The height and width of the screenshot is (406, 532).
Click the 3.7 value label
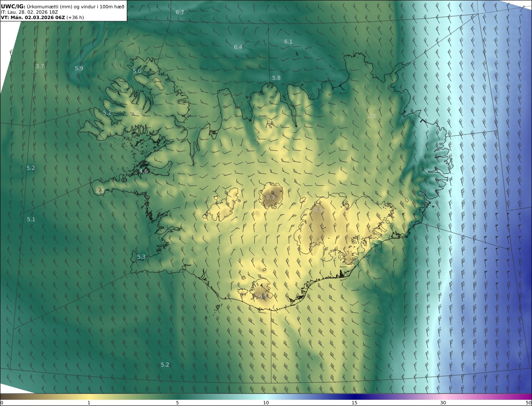(x=40, y=66)
